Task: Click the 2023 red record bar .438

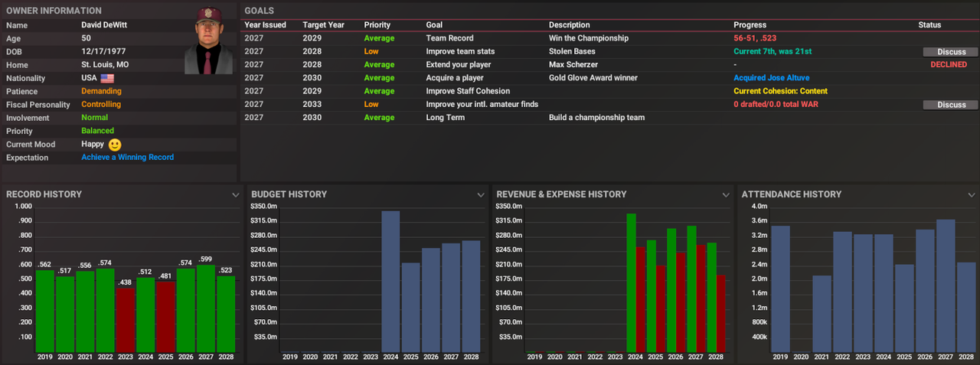Action: click(125, 320)
